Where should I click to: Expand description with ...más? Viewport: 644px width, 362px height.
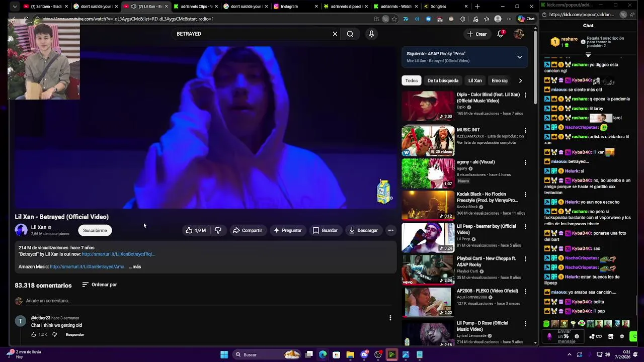click(x=135, y=267)
